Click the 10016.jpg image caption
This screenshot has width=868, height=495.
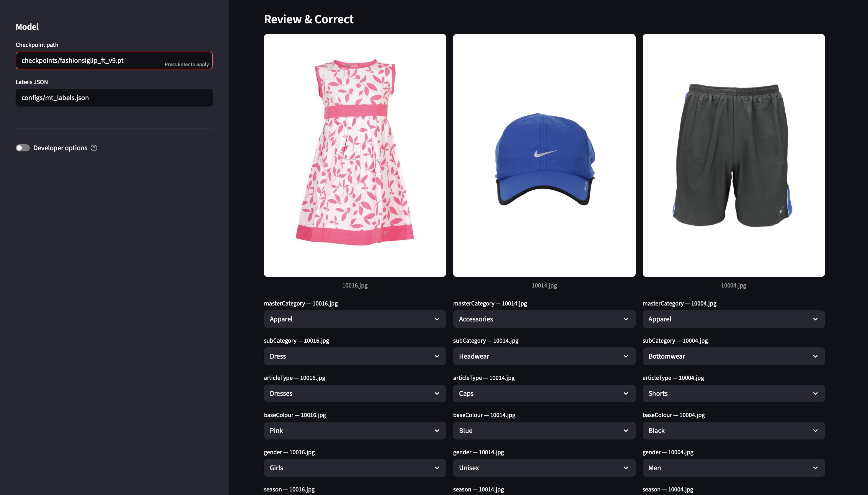click(x=355, y=286)
